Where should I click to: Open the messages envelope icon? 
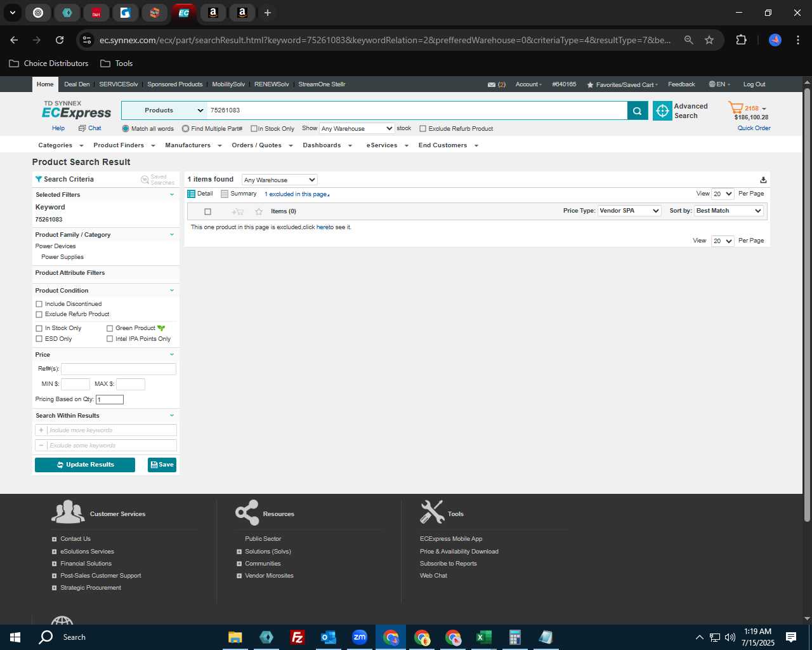click(x=491, y=84)
